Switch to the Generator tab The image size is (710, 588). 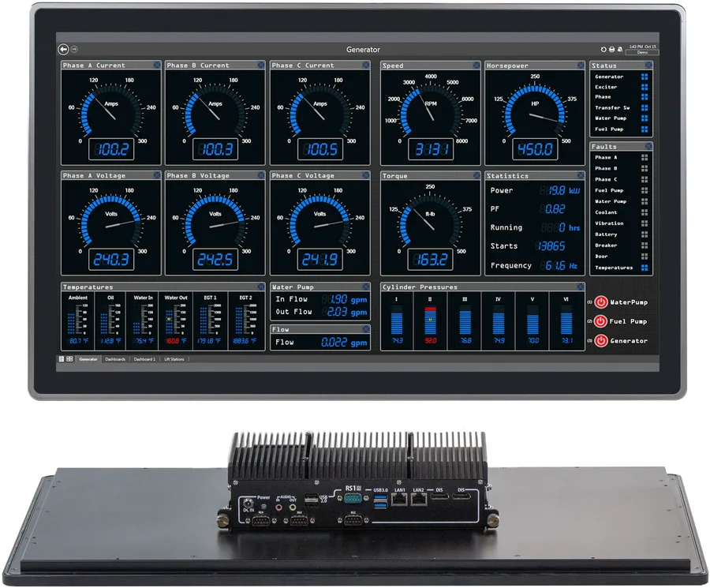coord(88,359)
